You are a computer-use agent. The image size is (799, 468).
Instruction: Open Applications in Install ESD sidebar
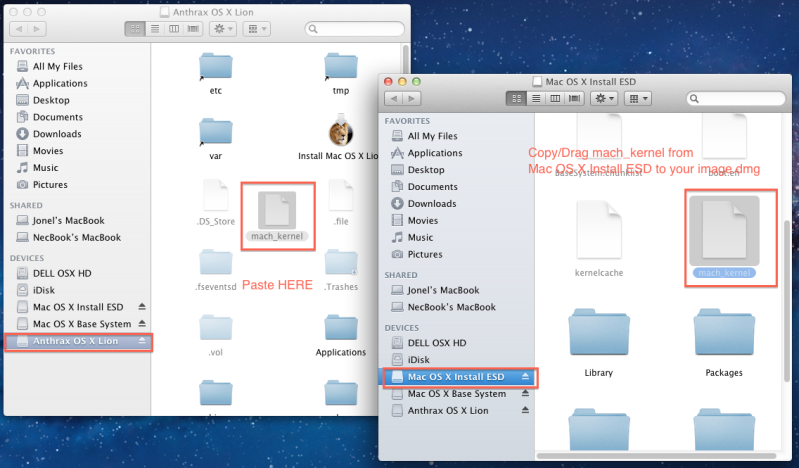[435, 153]
